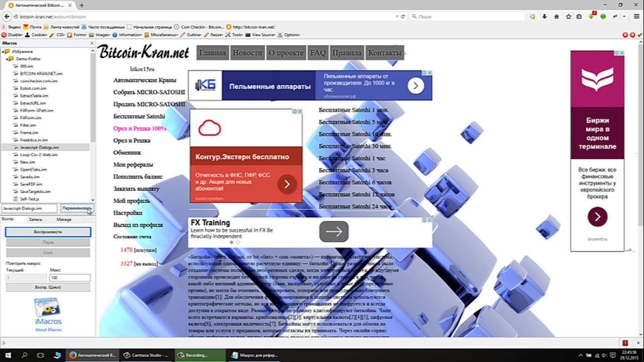This screenshot has height=362, width=644.
Task: Click the Воспроизвести play macro button
Action: tap(48, 232)
